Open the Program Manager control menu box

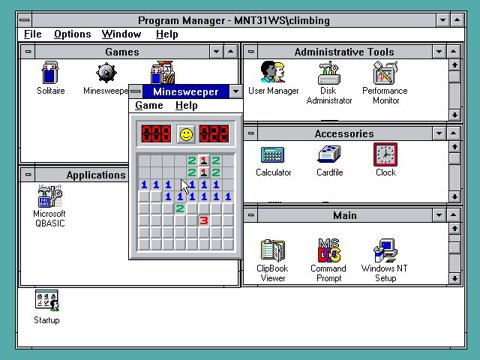point(25,20)
